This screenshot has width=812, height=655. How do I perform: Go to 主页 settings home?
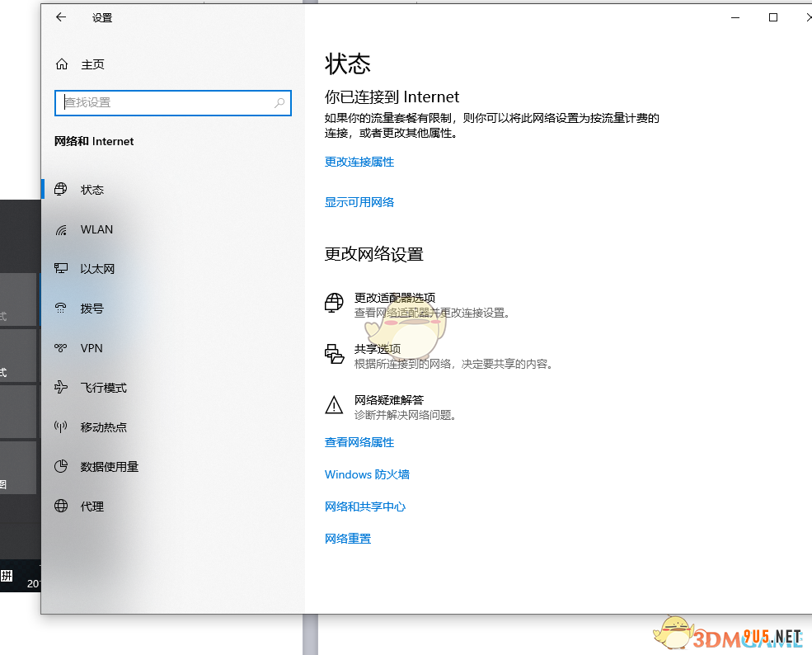tap(92, 64)
